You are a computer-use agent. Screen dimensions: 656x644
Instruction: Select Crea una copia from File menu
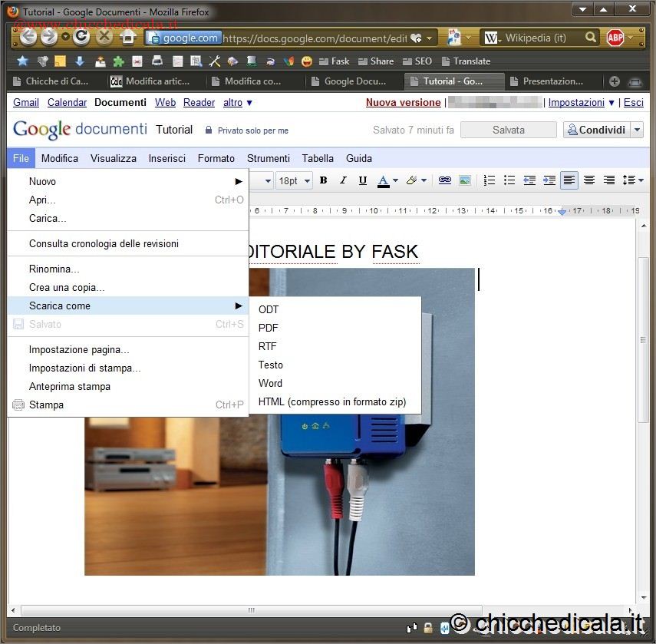[x=67, y=287]
